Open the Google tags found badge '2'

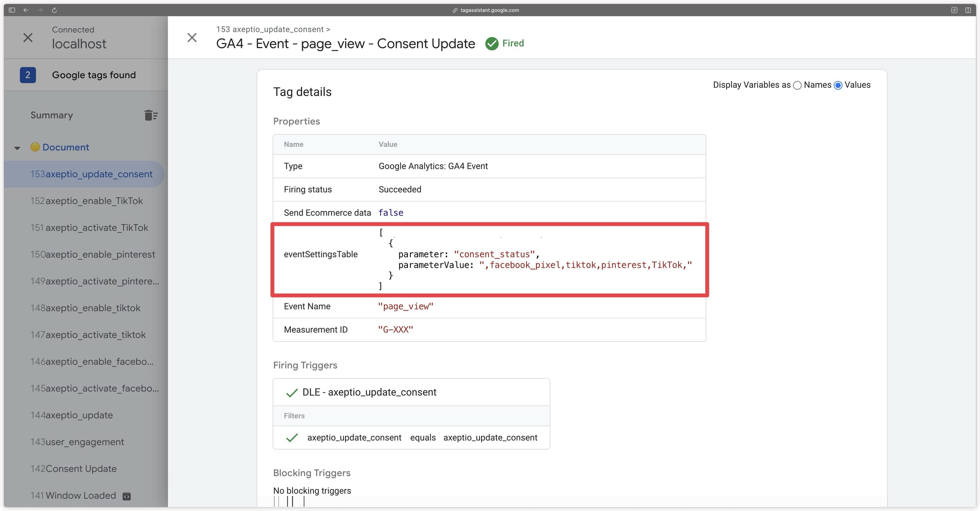28,75
